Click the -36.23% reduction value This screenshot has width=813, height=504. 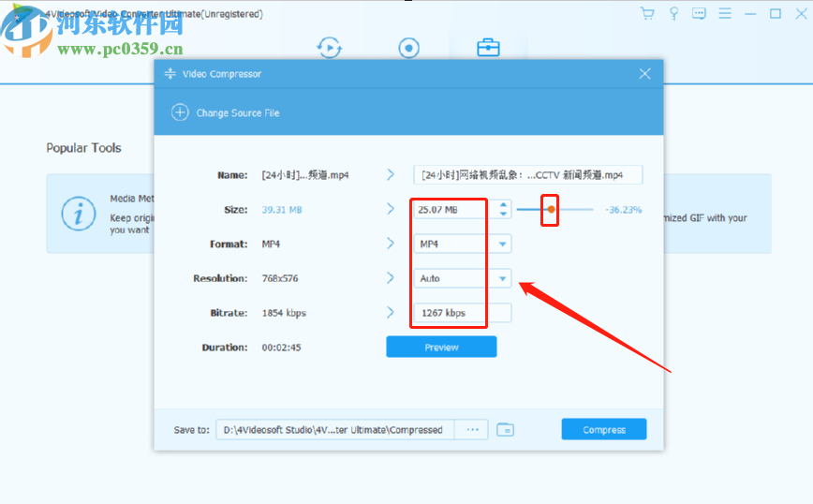pos(623,210)
